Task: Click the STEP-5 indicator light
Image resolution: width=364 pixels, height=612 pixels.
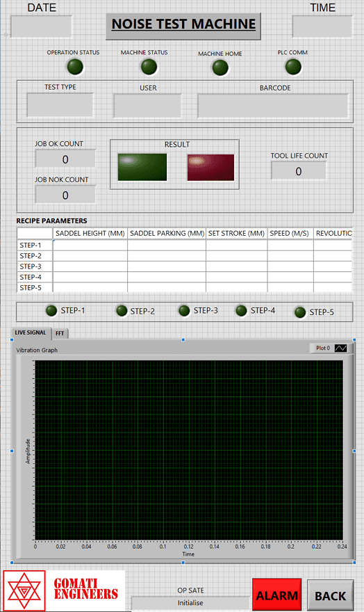Action: pyautogui.click(x=300, y=312)
